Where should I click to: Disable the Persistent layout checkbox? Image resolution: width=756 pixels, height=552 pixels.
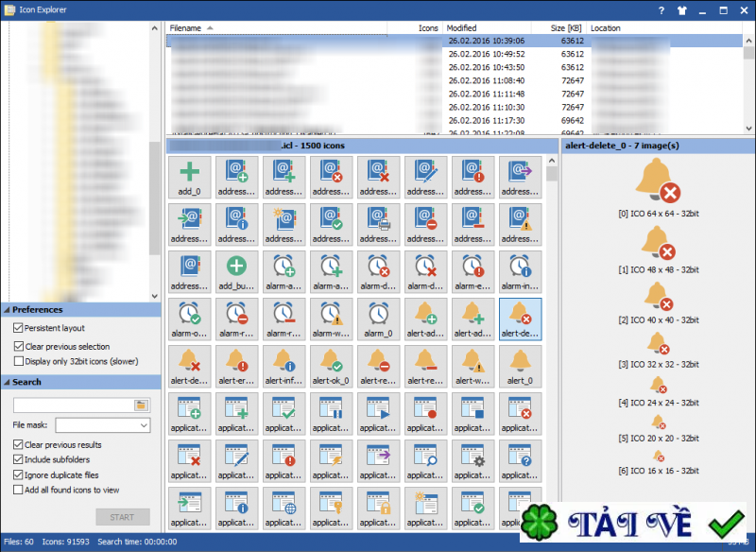click(x=19, y=328)
